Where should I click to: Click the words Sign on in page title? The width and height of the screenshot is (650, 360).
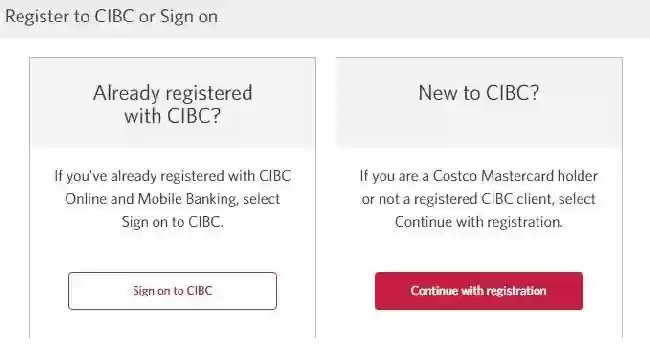(x=189, y=17)
